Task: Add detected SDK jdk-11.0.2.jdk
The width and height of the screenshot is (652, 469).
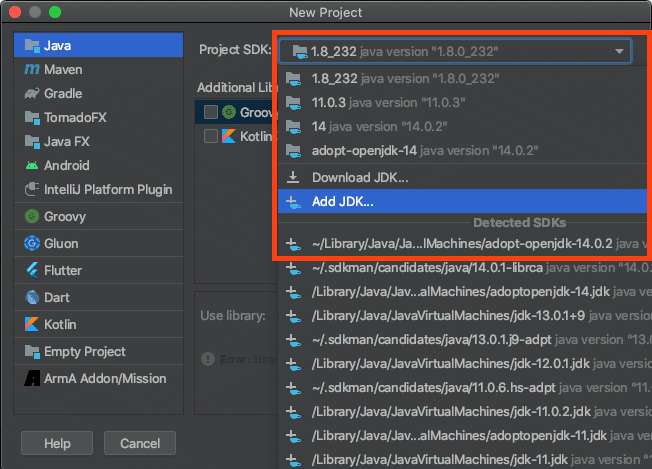Action: (x=465, y=412)
